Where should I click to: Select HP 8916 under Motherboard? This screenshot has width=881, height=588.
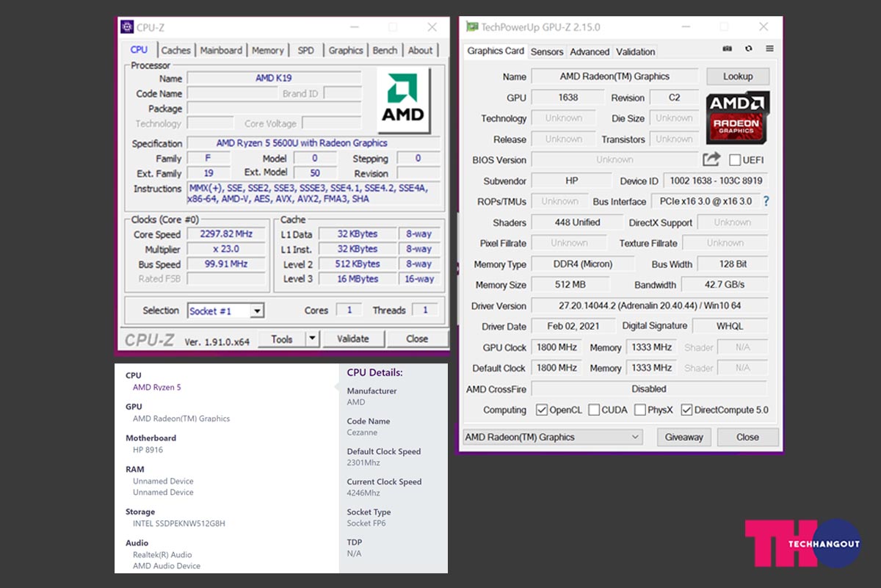148,450
